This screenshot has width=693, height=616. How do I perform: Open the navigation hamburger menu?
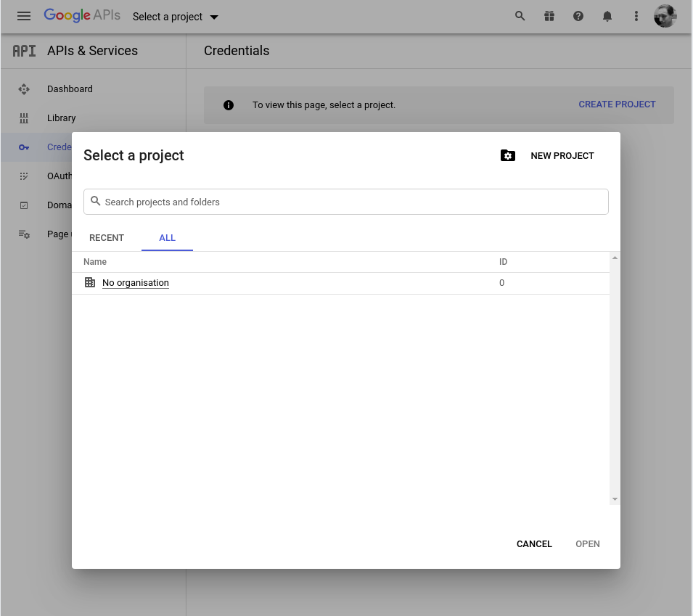24,16
